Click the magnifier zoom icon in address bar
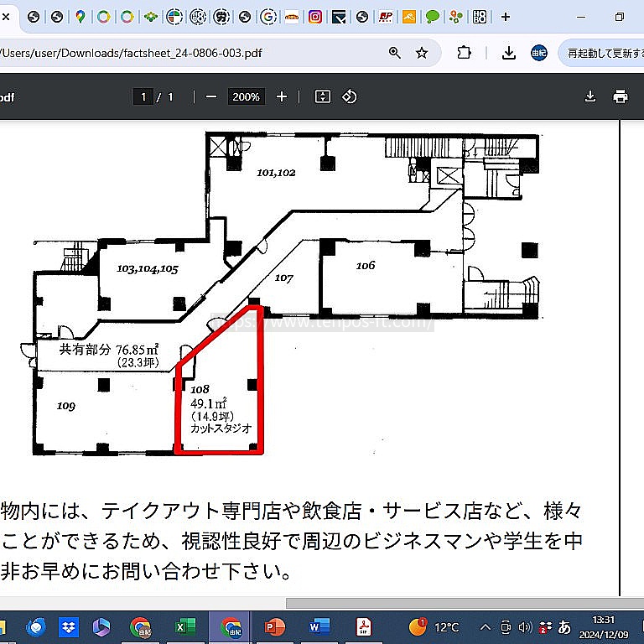The height and width of the screenshot is (644, 644). point(395,53)
